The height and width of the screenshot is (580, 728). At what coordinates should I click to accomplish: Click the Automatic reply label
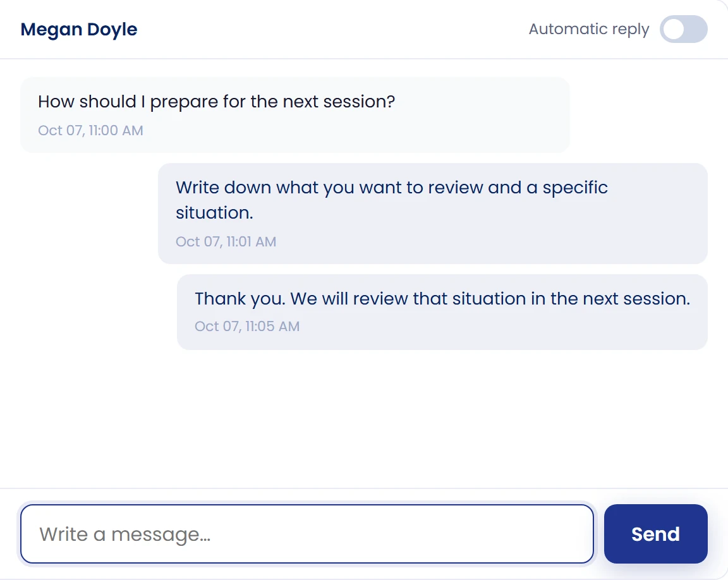tap(589, 29)
